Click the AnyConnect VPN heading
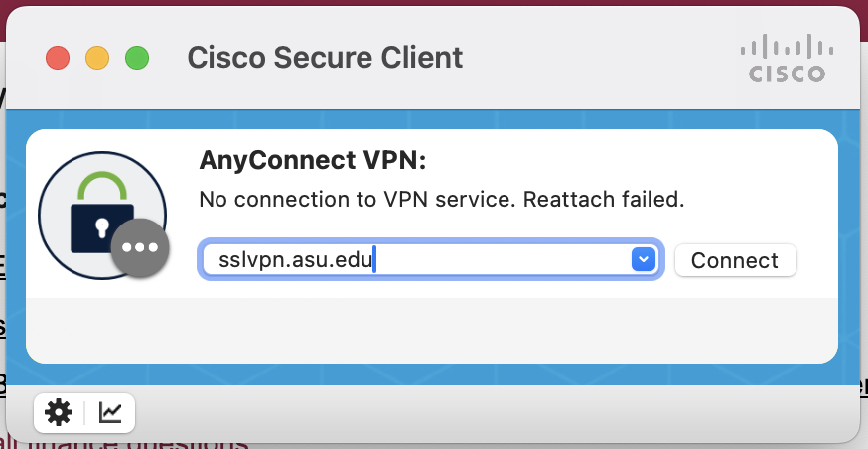The height and width of the screenshot is (449, 868). 313,161
